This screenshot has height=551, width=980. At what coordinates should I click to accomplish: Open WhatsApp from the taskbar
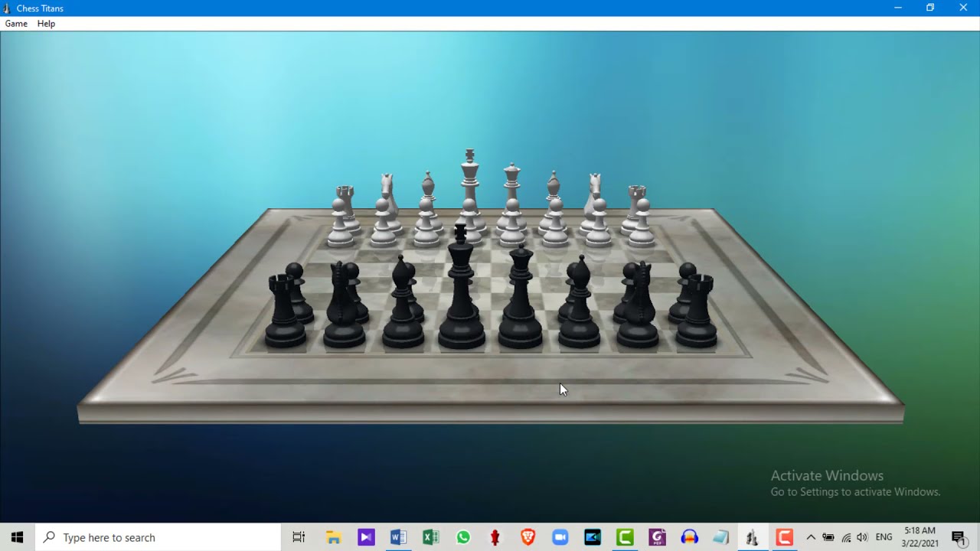[462, 537]
